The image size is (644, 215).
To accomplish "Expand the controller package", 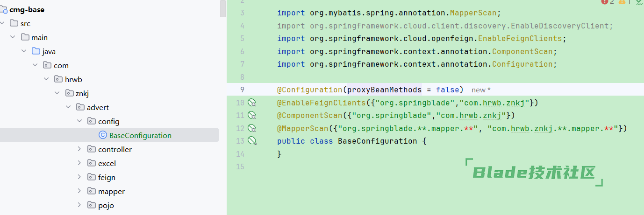I will [79, 149].
